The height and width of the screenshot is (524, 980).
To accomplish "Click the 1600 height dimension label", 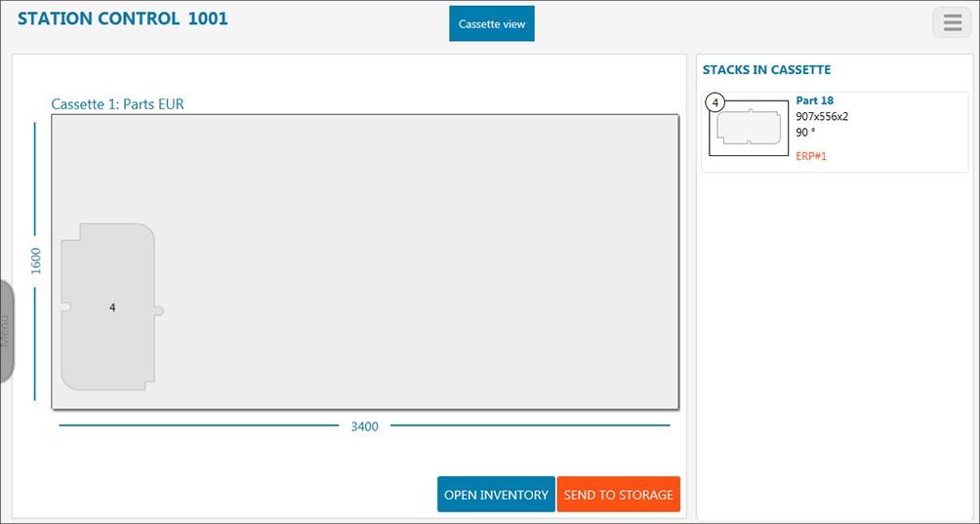I will 36,260.
